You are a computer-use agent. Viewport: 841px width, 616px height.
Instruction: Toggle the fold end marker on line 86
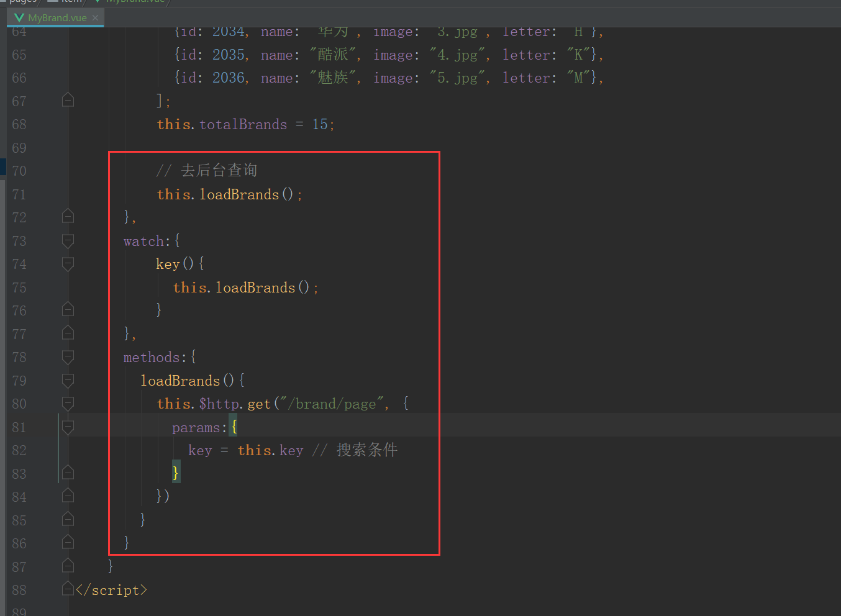(68, 542)
